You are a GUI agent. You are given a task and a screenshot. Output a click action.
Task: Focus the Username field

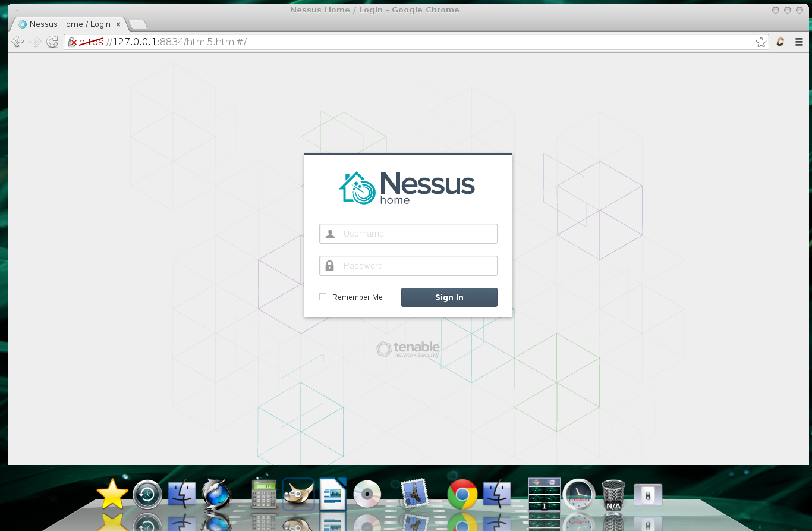pyautogui.click(x=408, y=234)
